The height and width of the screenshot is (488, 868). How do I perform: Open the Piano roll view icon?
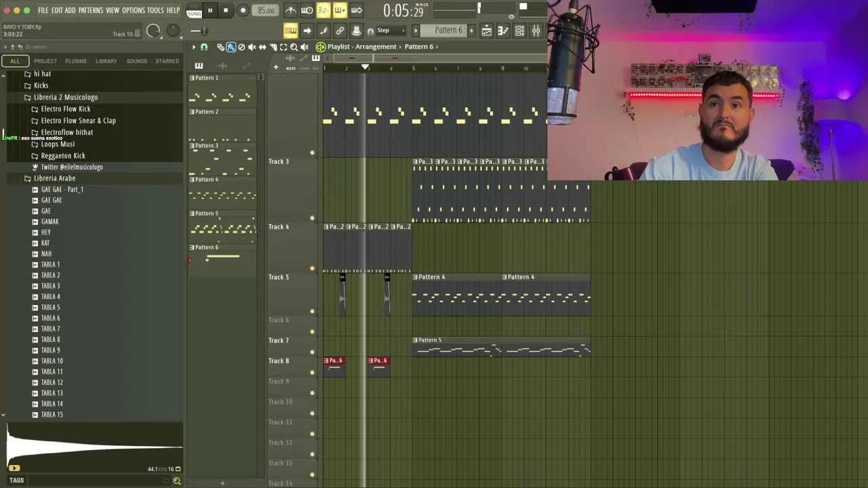[x=502, y=30]
